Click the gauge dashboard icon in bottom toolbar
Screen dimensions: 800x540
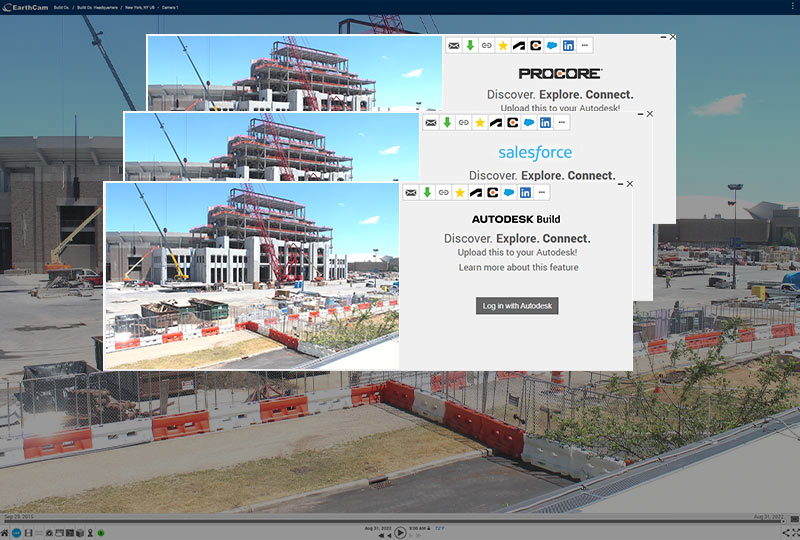coord(49,533)
